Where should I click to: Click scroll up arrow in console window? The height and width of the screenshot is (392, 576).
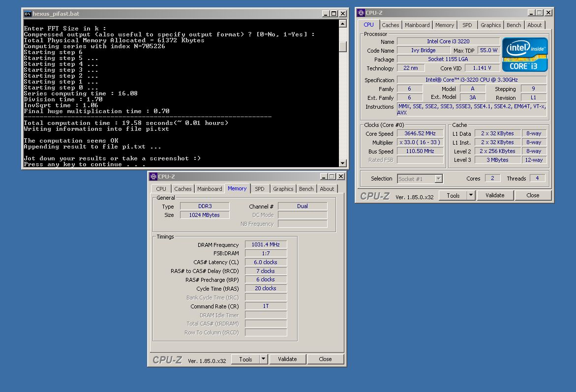[343, 24]
